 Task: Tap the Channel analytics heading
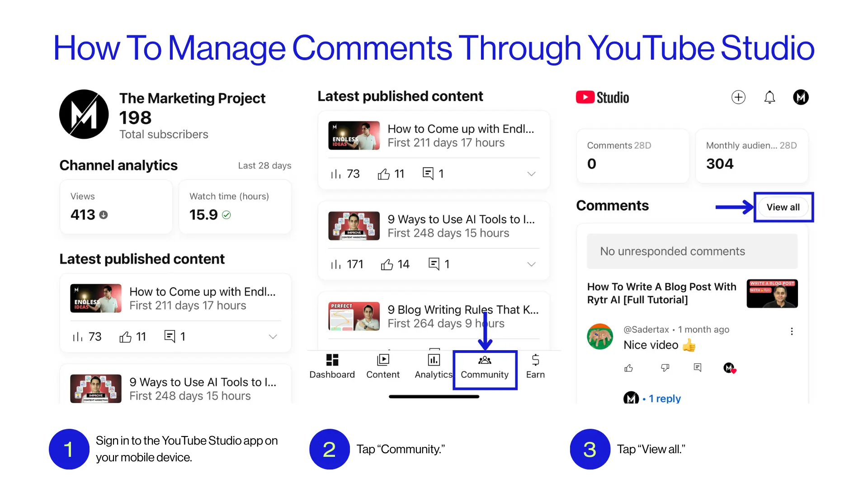point(118,165)
